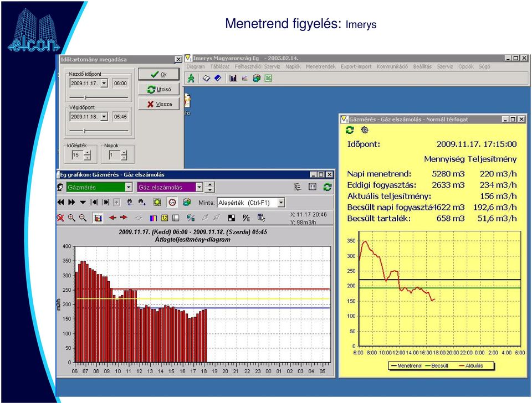
Task: Toggle the bar chart display mode icon
Action: tap(98, 218)
